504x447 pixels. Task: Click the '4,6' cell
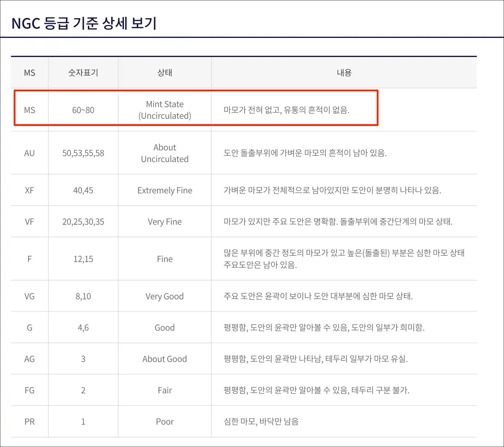point(83,328)
